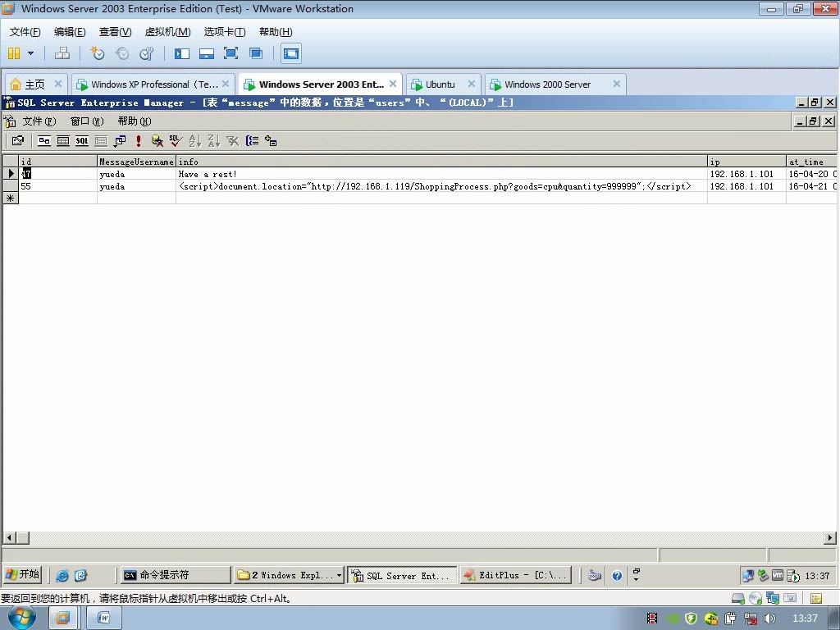Viewport: 840px width, 630px height.
Task: Click the send Ctrl+Alt+Del network icon in VMware toolbar
Action: tap(62, 53)
